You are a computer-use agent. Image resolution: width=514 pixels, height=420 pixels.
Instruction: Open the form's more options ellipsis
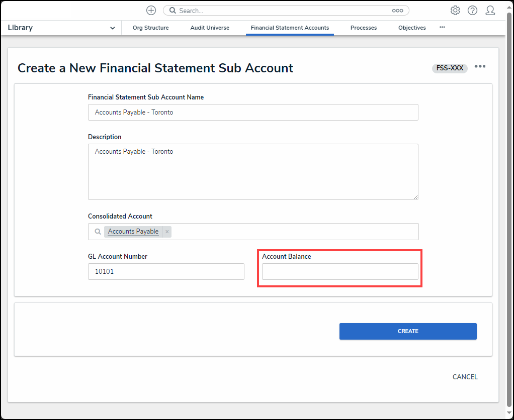pyautogui.click(x=480, y=67)
